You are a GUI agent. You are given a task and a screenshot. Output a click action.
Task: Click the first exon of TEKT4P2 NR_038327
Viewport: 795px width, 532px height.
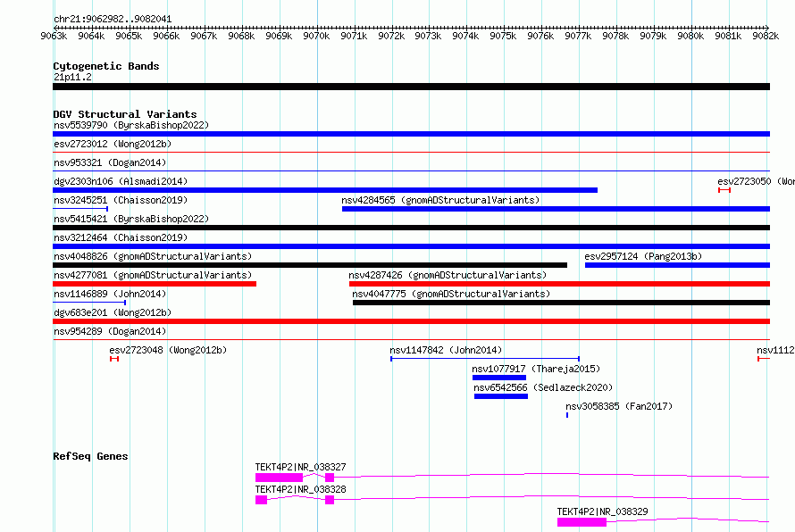pos(279,478)
